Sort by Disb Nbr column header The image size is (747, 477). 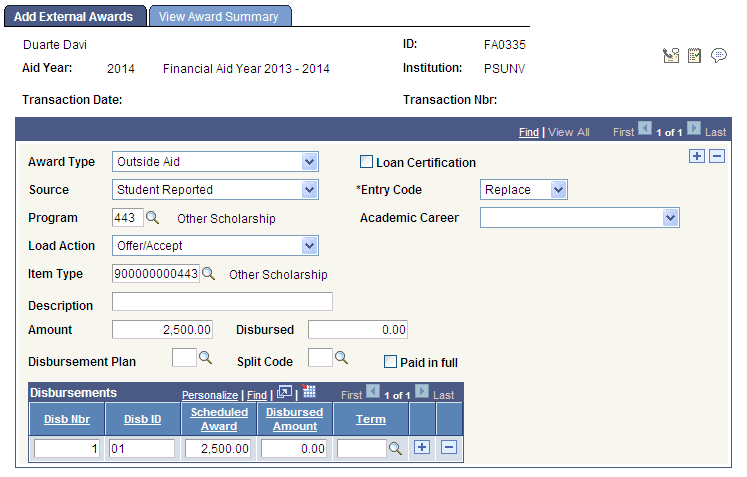pyautogui.click(x=67, y=419)
